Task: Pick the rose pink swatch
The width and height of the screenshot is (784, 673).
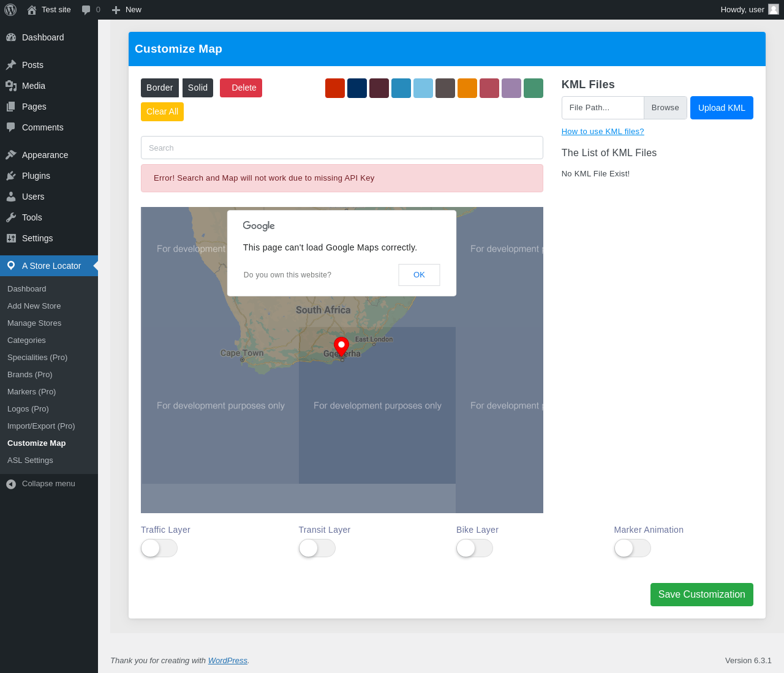Action: click(489, 88)
